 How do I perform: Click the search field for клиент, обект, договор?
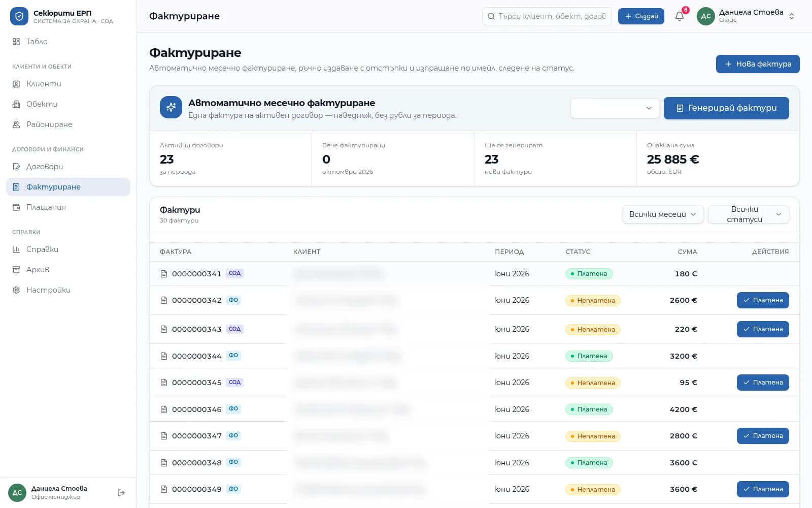(547, 16)
